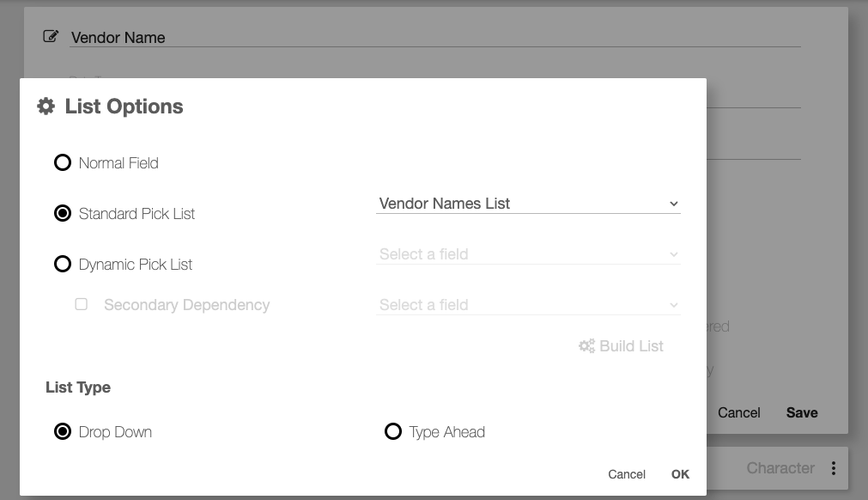Open the three-dot menu beside Character
The height and width of the screenshot is (500, 868).
[834, 468]
